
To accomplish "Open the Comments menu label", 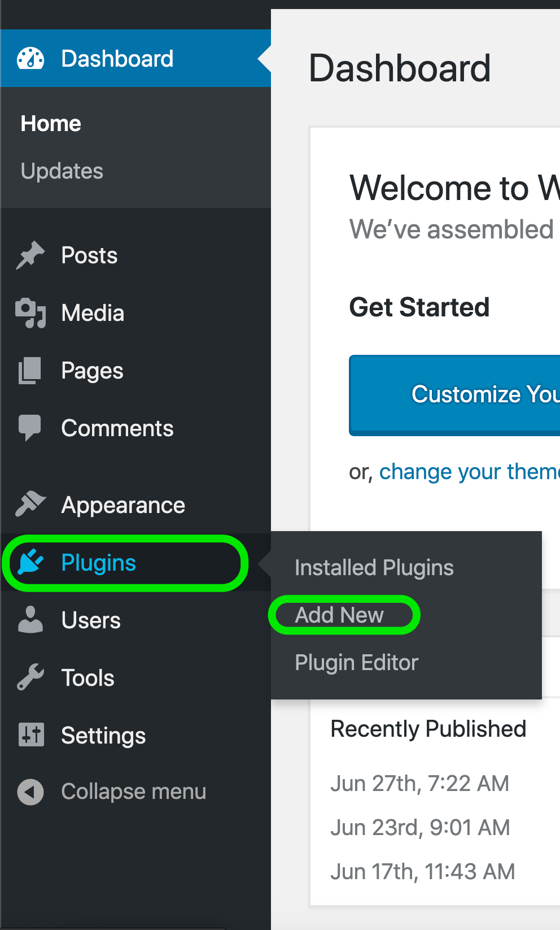I will click(x=117, y=428).
